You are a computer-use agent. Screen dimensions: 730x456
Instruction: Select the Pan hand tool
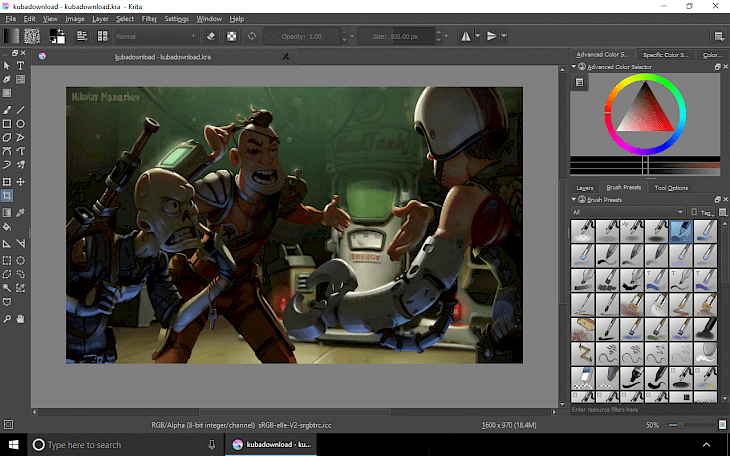click(x=20, y=319)
